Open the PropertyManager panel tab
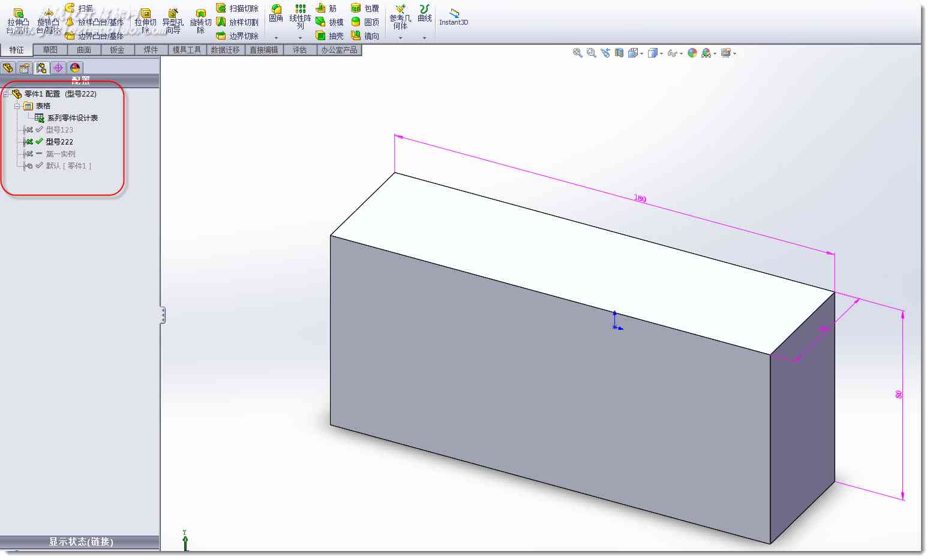 [25, 68]
